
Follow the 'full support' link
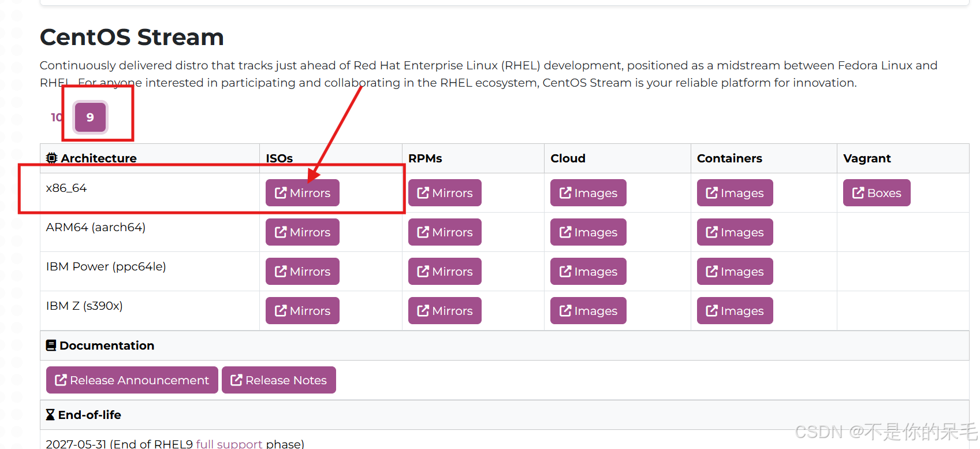[x=229, y=444]
